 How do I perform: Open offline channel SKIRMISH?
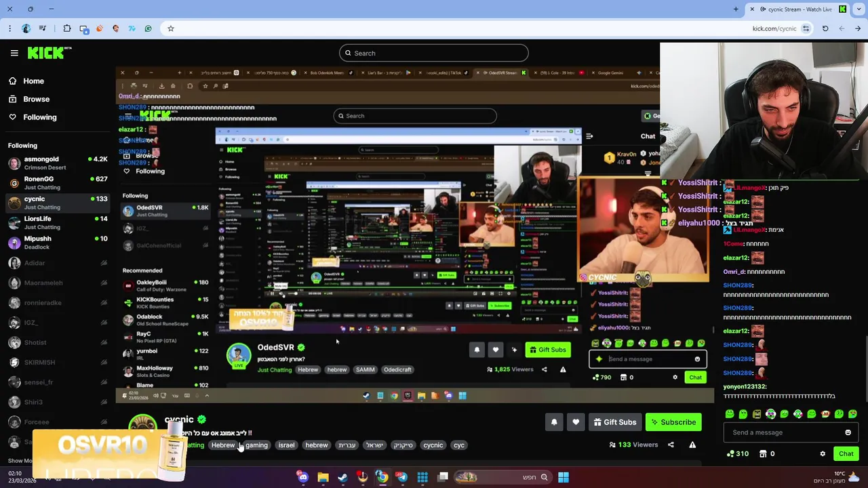click(x=56, y=362)
